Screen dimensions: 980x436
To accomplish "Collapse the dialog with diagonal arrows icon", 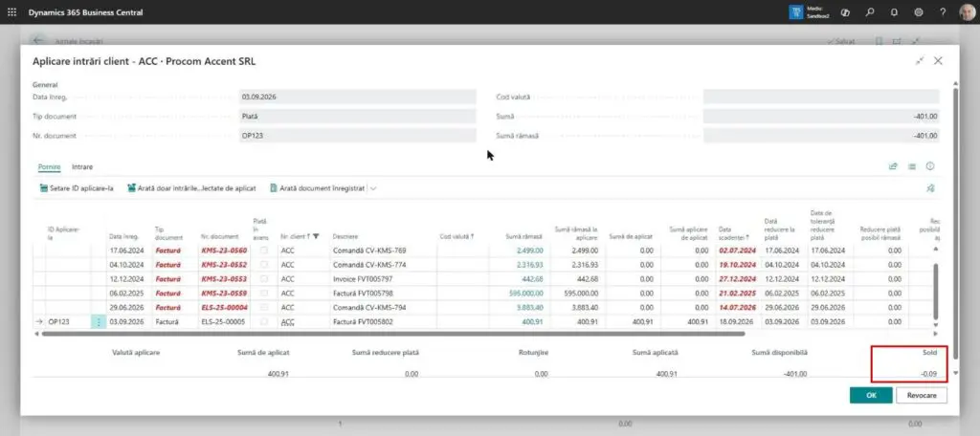I will coord(920,61).
